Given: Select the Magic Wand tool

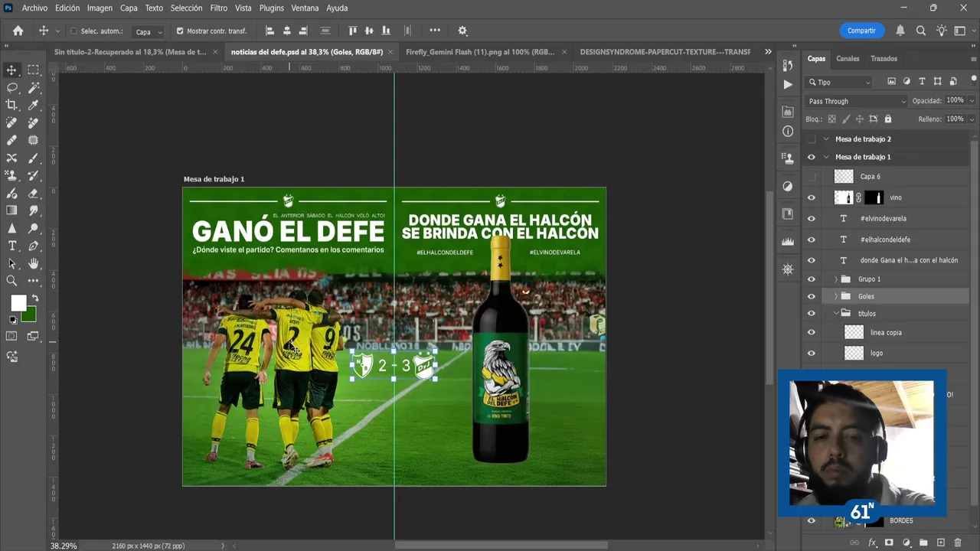Looking at the screenshot, I should (34, 87).
